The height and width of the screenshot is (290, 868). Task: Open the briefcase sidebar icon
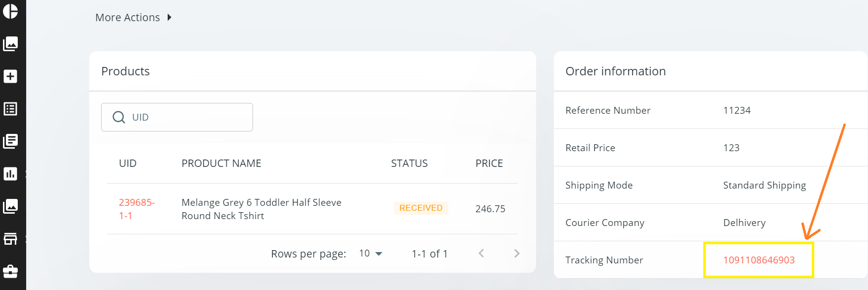(x=10, y=271)
